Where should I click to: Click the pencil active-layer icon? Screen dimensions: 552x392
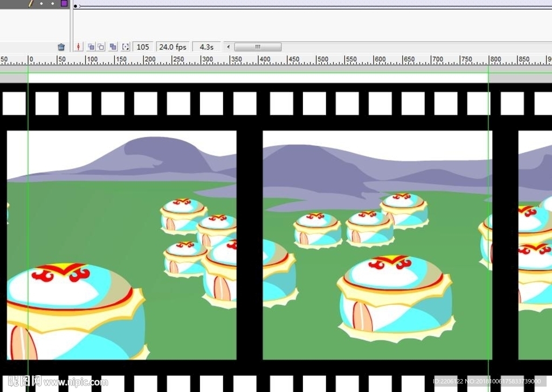pyautogui.click(x=31, y=3)
